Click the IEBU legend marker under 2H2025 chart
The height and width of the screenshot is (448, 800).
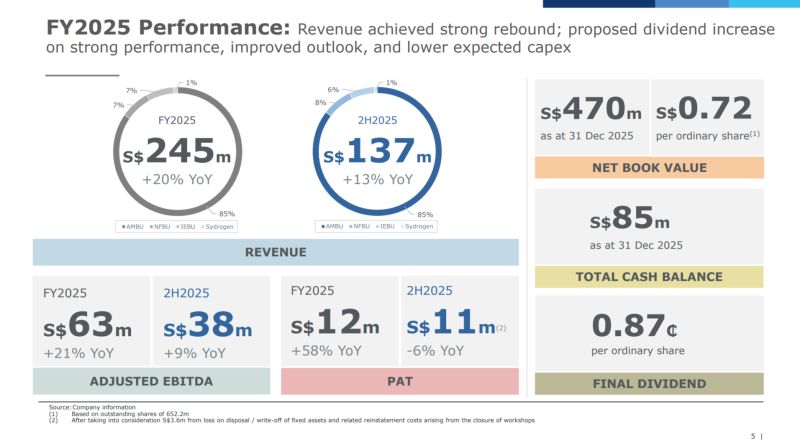(374, 227)
